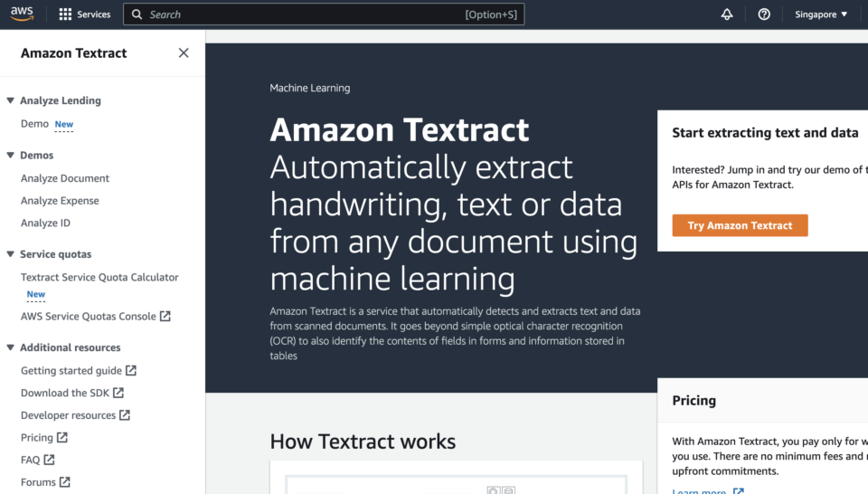Click the help question mark icon
Viewport: 868px width, 494px height.
[764, 14]
